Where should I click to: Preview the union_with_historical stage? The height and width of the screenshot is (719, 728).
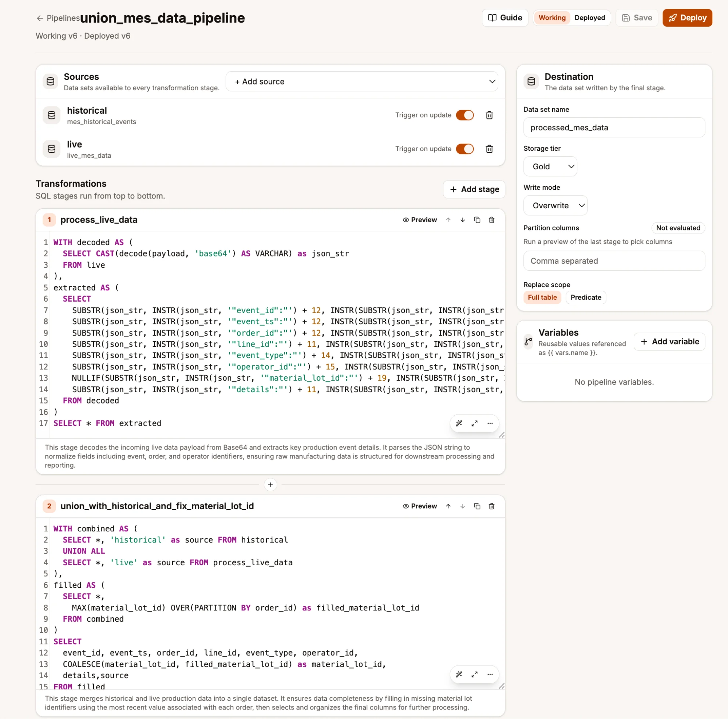point(420,506)
